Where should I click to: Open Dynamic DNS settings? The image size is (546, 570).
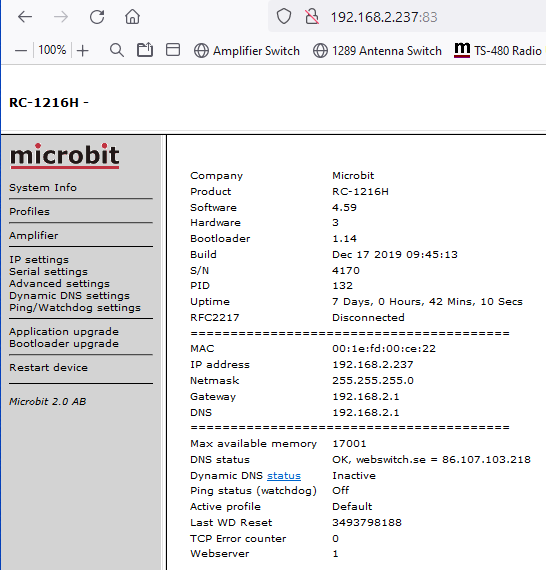(69, 296)
